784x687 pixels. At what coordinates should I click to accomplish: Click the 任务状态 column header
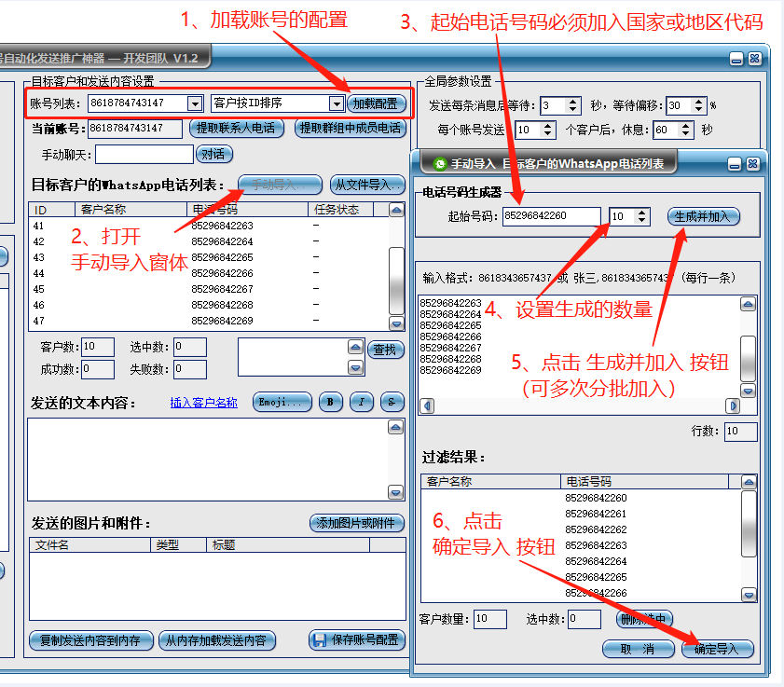(340, 209)
